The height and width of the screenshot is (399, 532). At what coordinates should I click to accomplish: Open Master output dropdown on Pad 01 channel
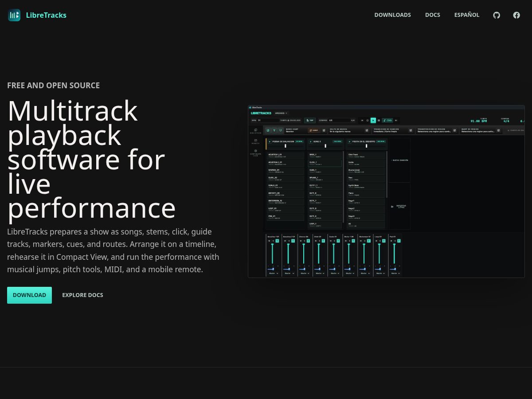point(395,274)
